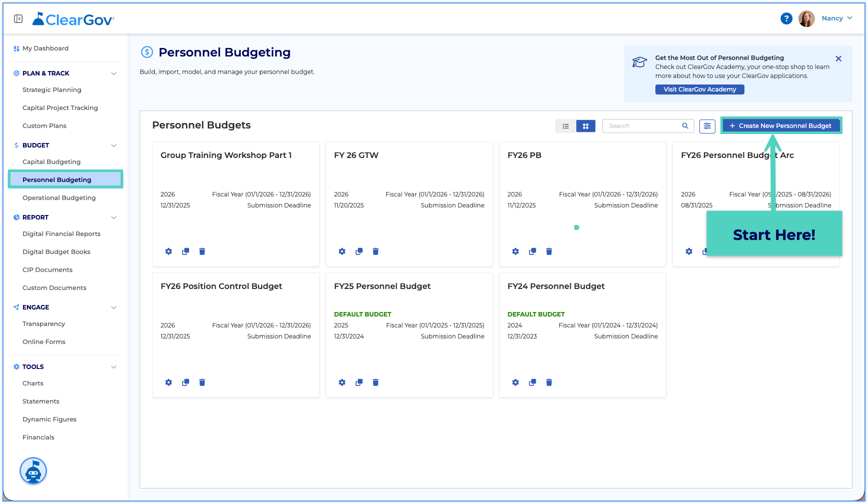Delete the FY26 PB budget
Screen dimensions: 868x504
(549, 251)
